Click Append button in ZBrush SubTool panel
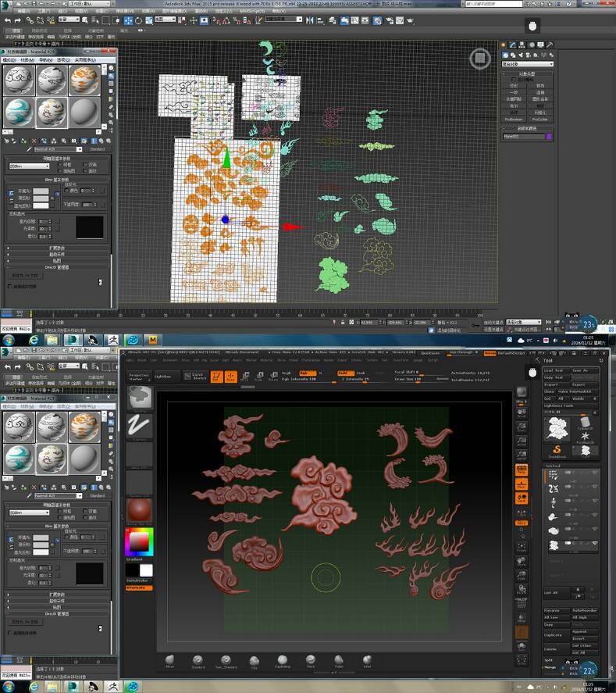Screen dimensions: 616x693 pyautogui.click(x=585, y=631)
